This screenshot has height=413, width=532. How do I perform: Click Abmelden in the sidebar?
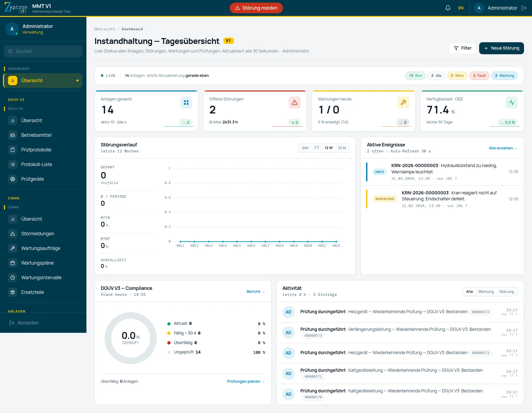click(x=24, y=323)
